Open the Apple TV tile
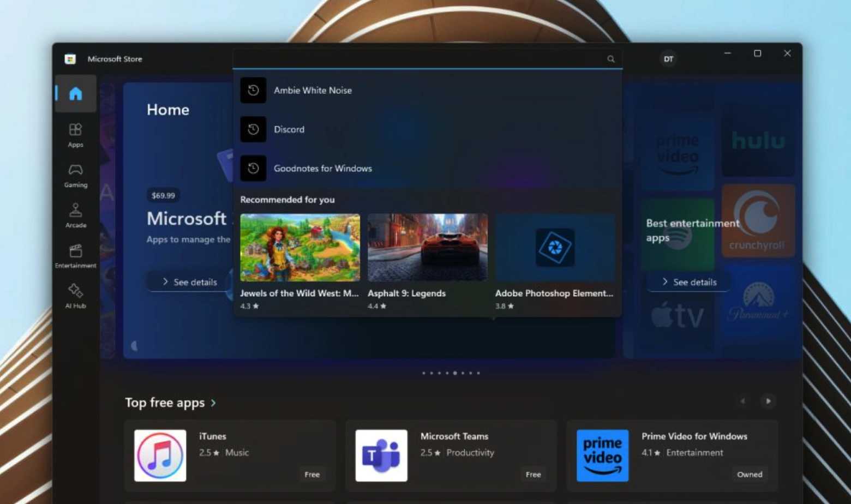Image resolution: width=851 pixels, height=504 pixels. click(677, 315)
